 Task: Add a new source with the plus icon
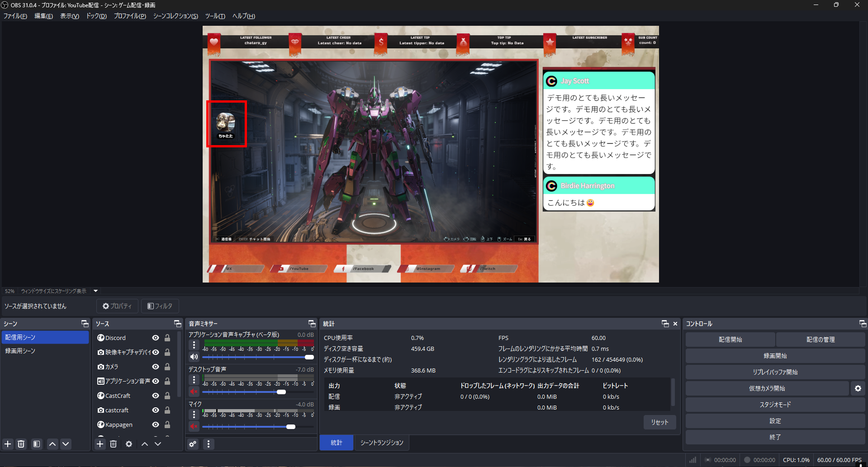coord(100,444)
